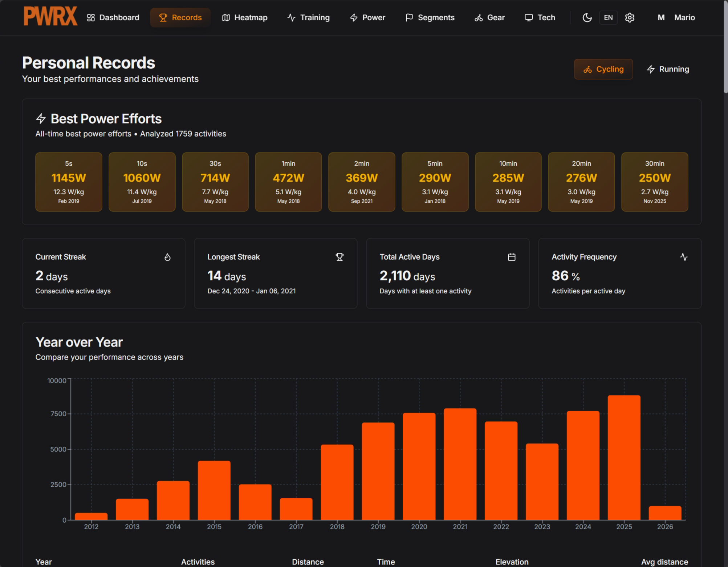Navigate to Power page
This screenshot has height=567, width=728.
tap(367, 17)
